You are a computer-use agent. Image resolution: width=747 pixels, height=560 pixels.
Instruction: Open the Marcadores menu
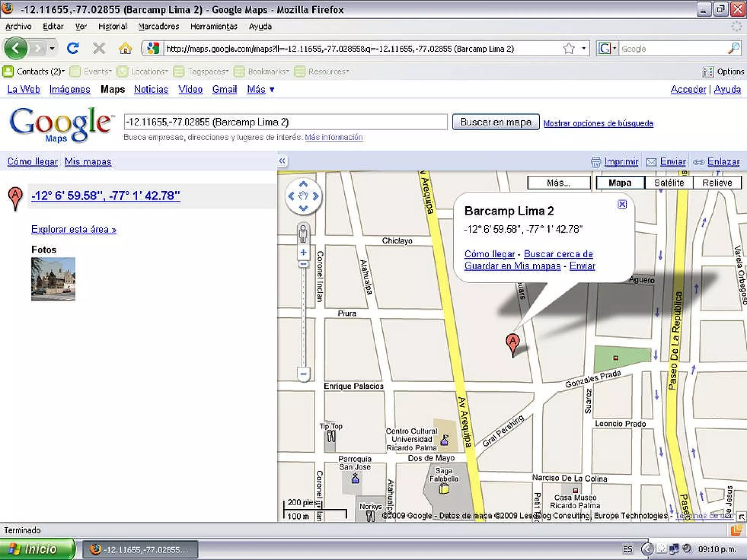tap(158, 27)
